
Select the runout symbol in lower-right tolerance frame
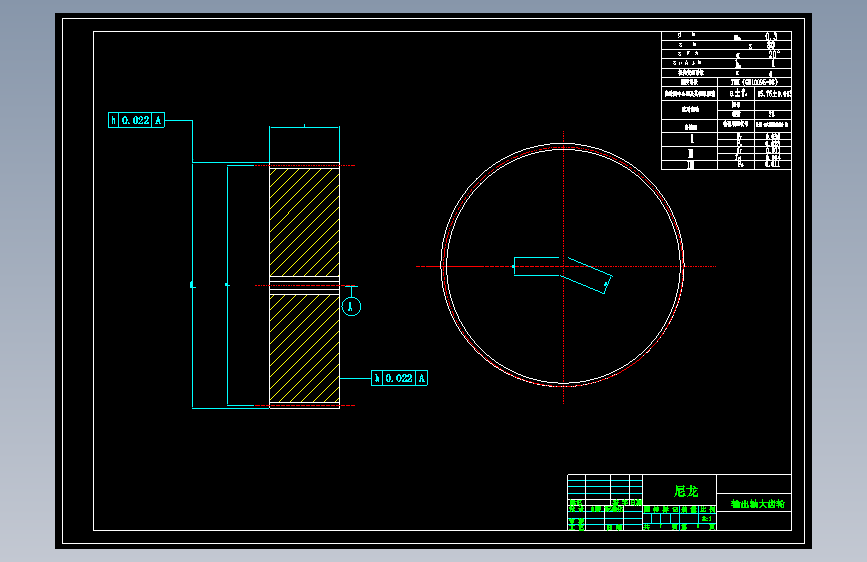(377, 378)
